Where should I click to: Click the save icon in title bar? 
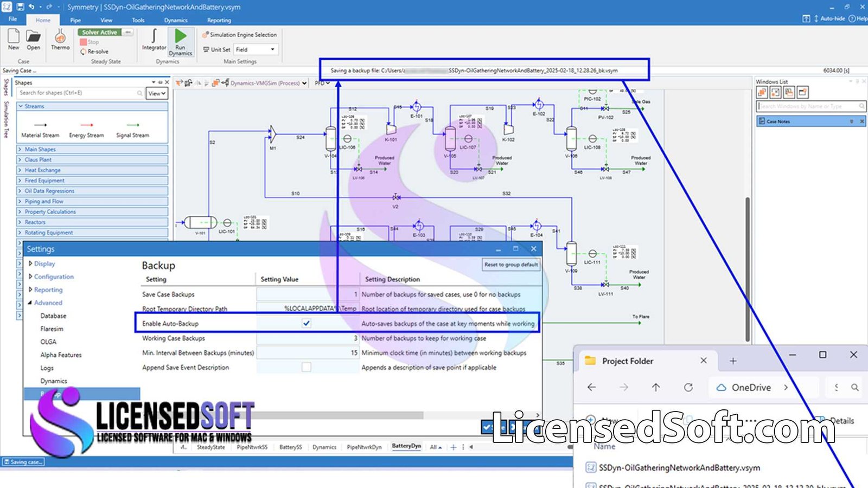tap(20, 7)
